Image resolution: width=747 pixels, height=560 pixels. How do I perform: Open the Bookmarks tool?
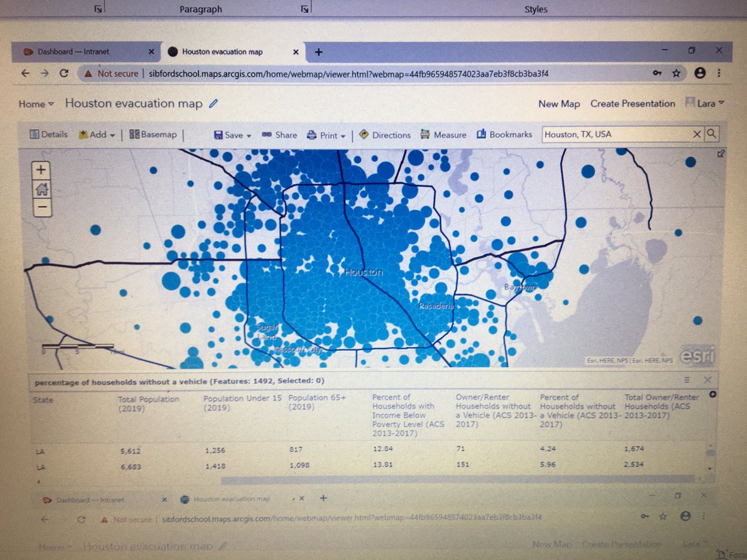[x=504, y=134]
